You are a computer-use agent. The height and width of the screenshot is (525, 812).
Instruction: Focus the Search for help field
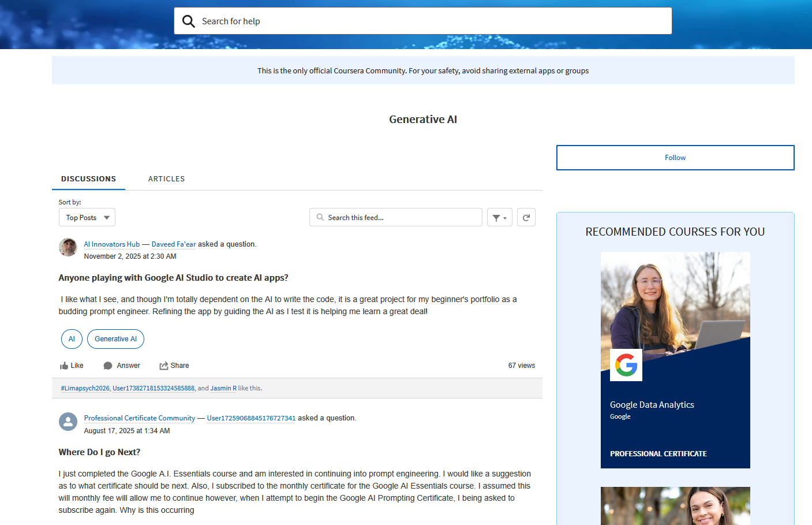(423, 21)
